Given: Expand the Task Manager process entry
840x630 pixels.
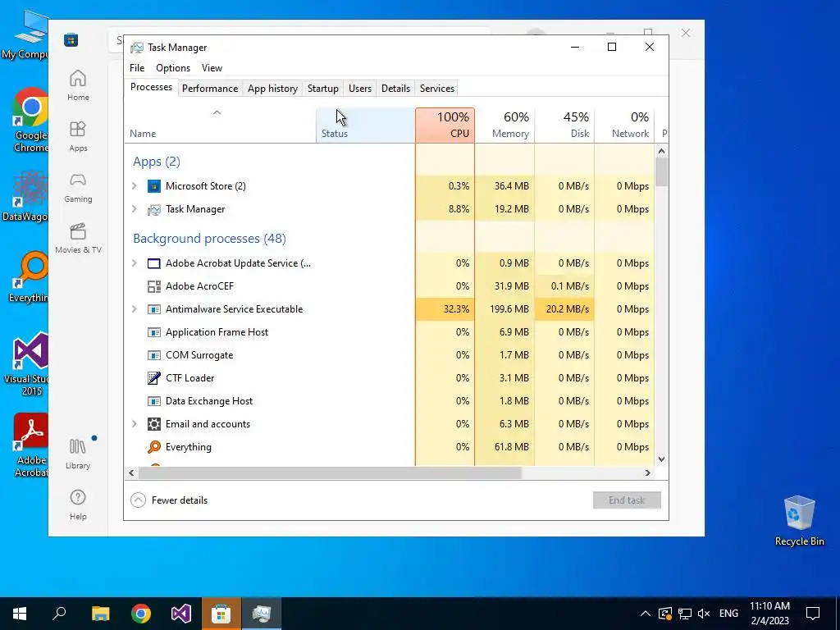Looking at the screenshot, I should tap(135, 209).
